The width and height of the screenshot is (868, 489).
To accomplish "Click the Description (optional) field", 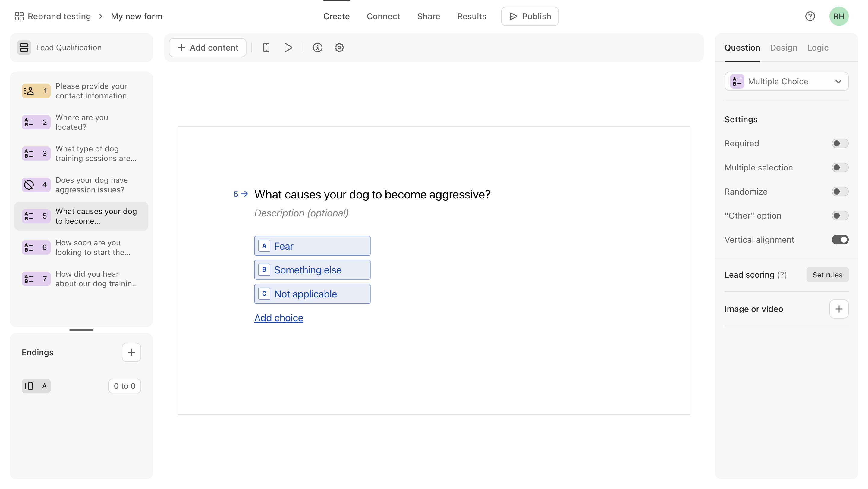I will (x=301, y=213).
